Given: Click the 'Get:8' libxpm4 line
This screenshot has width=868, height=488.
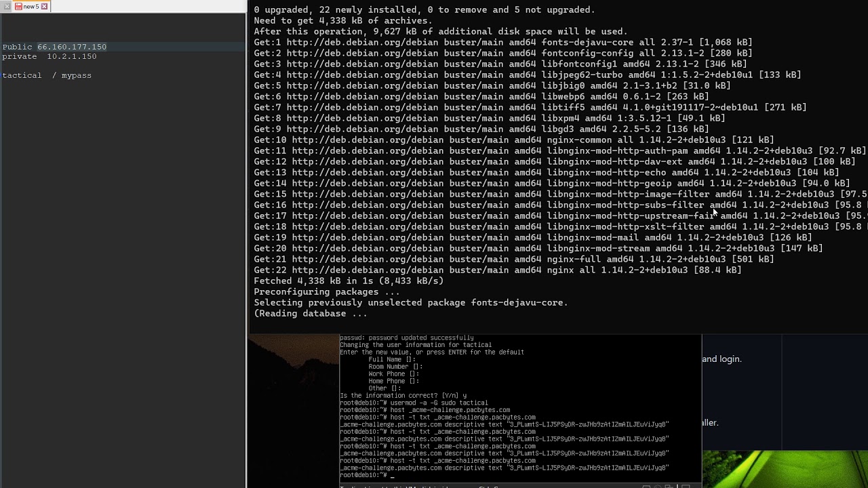Looking at the screenshot, I should pos(490,118).
